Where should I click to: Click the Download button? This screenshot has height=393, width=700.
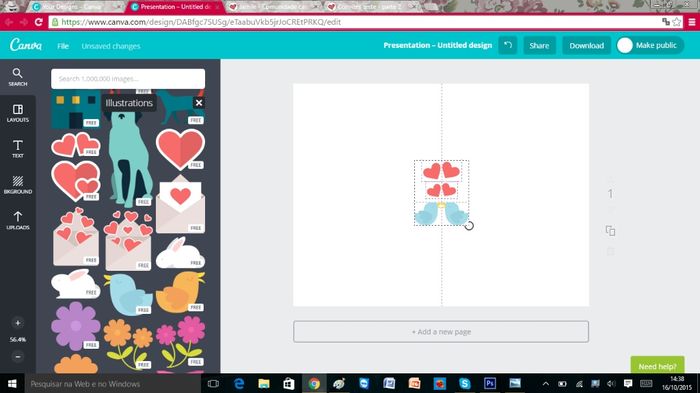pyautogui.click(x=586, y=45)
